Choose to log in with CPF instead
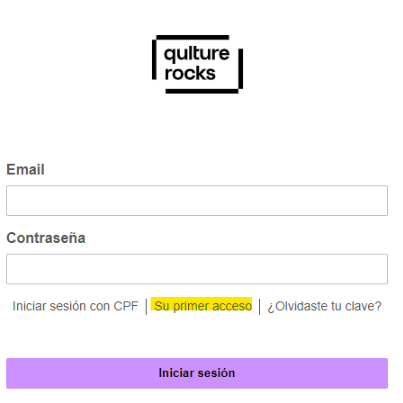The width and height of the screenshot is (403, 403). tap(75, 306)
